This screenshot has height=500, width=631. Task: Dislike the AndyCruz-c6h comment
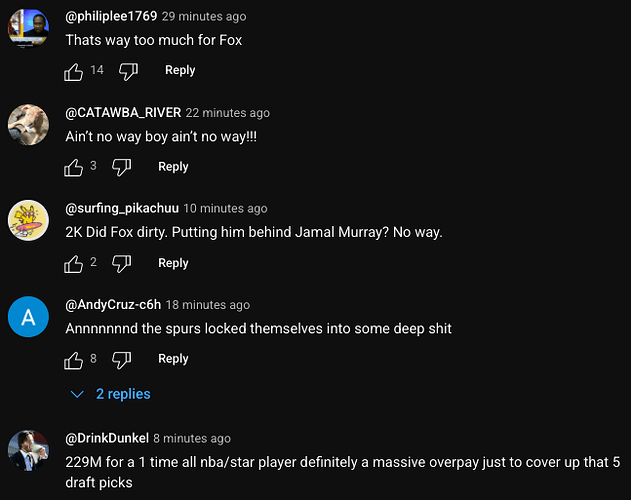(122, 359)
